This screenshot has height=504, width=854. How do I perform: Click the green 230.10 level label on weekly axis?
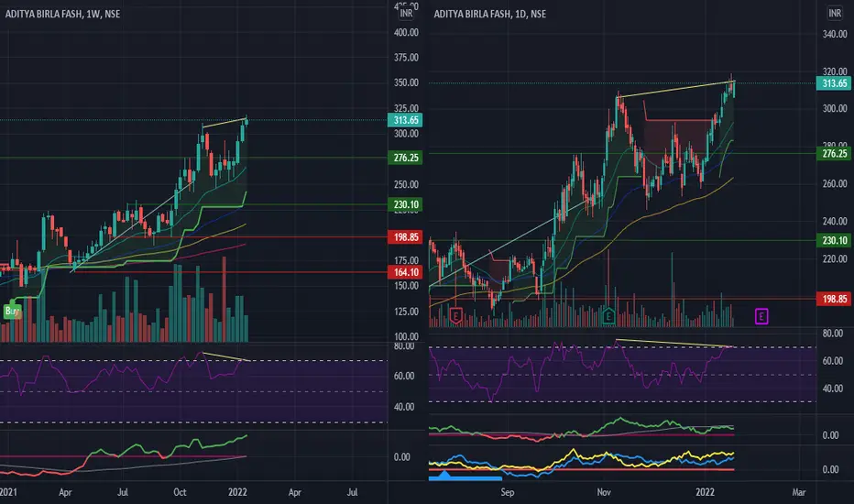tap(405, 205)
